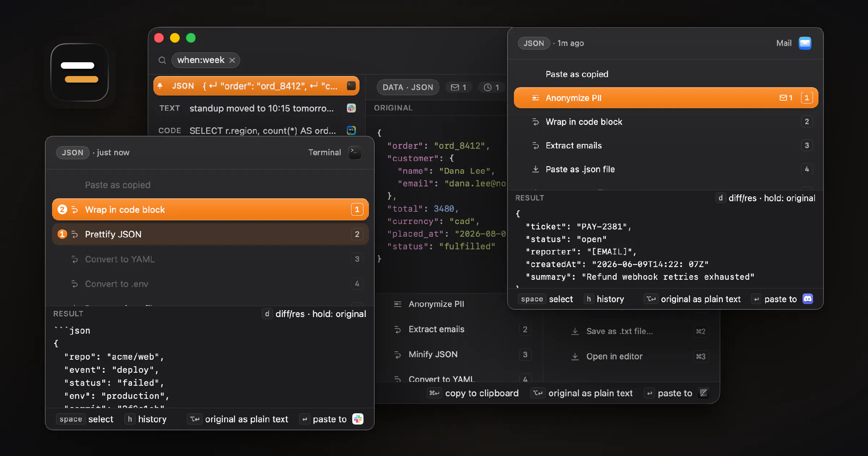Click JSON type badge in Mail popup

[534, 43]
